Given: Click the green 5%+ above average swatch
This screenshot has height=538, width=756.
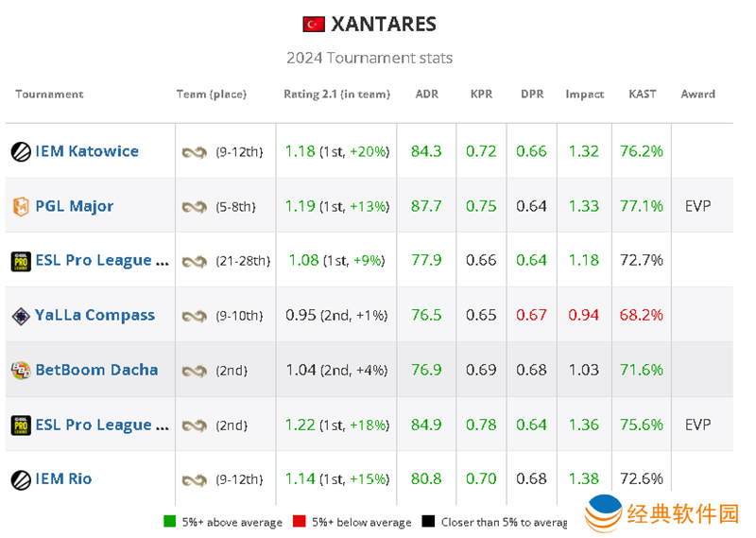Looking at the screenshot, I should pyautogui.click(x=170, y=522).
